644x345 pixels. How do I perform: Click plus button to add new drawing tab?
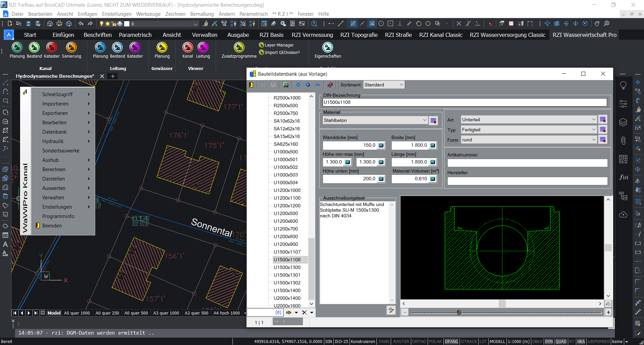click(113, 76)
